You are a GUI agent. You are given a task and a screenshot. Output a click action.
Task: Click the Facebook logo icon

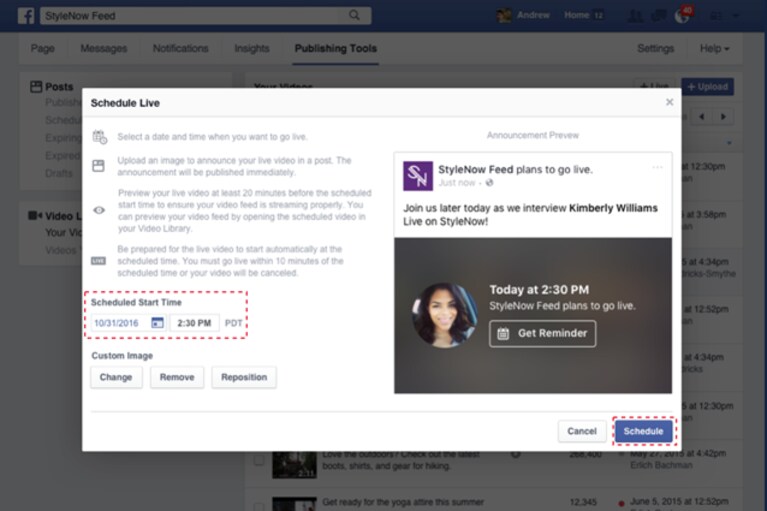pyautogui.click(x=26, y=16)
